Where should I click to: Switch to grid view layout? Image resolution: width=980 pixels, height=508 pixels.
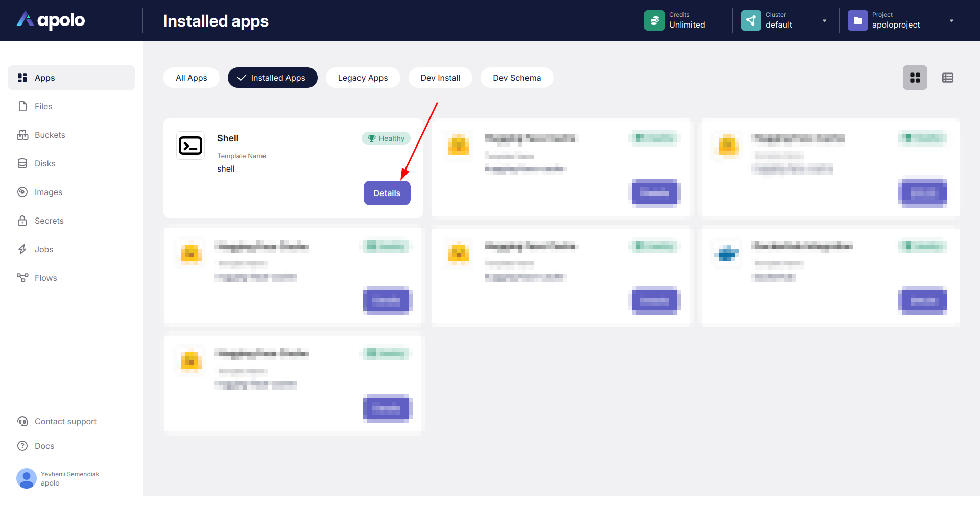click(915, 78)
